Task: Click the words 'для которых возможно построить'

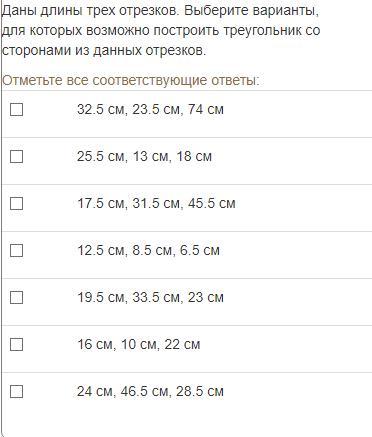Action: coord(111,31)
